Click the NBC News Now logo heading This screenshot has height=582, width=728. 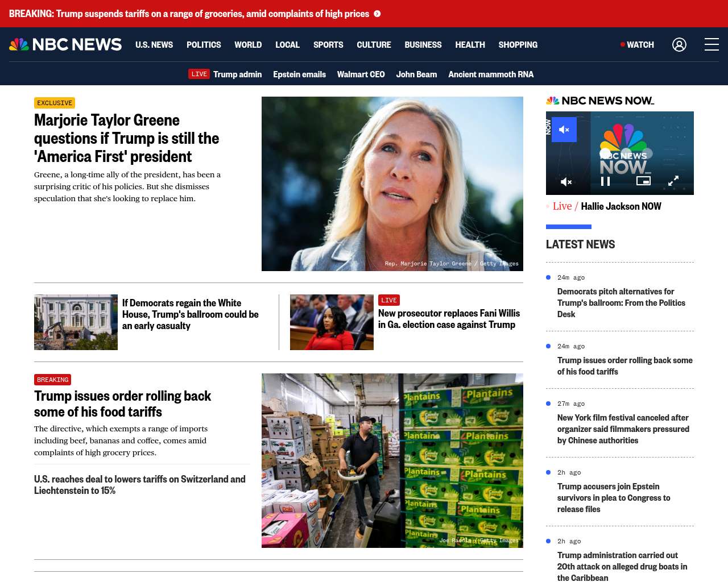pos(600,101)
